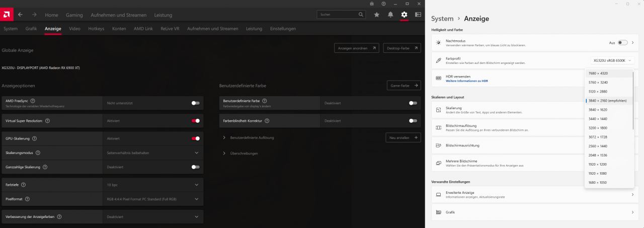Image resolution: width=644 pixels, height=228 pixels.
Task: Show help for AMD FreeSync
Action: tap(33, 101)
